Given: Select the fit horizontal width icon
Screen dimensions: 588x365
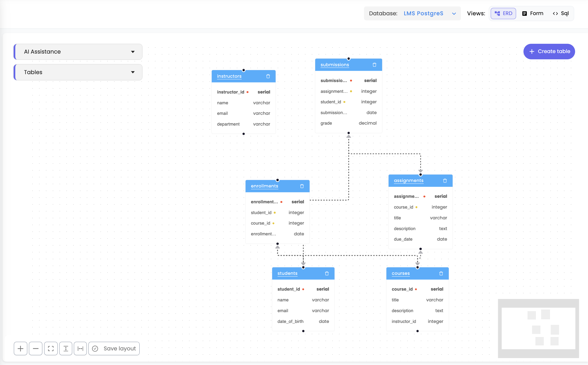Looking at the screenshot, I should tap(80, 348).
